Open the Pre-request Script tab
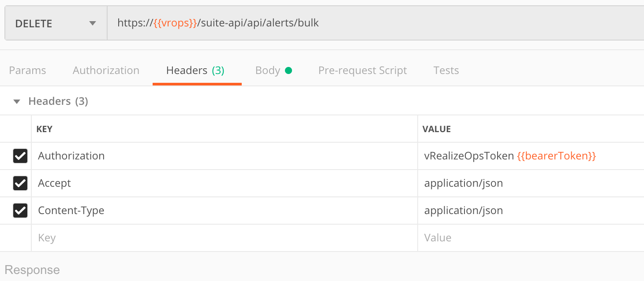 coord(363,70)
